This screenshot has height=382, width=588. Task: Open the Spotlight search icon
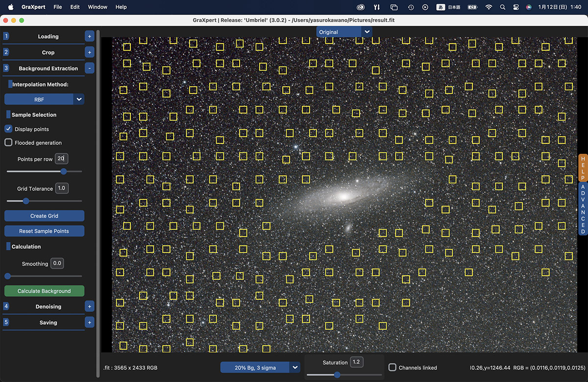coord(502,7)
